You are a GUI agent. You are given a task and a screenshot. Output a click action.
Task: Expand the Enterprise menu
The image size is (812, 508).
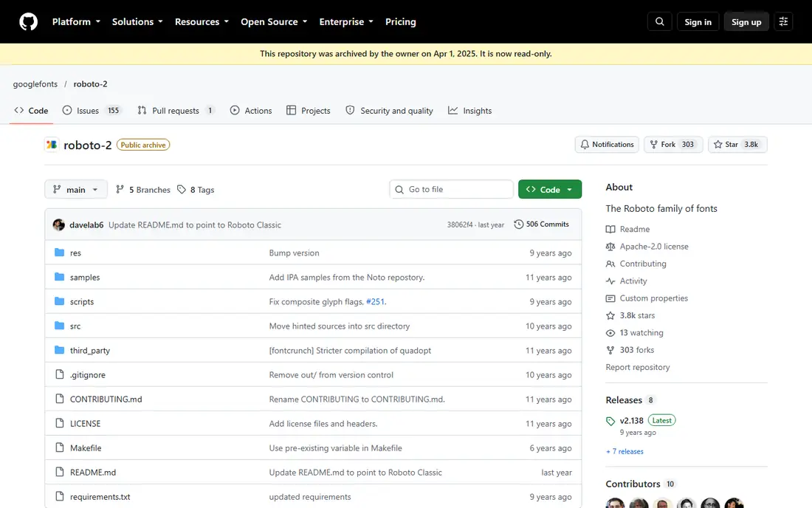click(x=346, y=21)
